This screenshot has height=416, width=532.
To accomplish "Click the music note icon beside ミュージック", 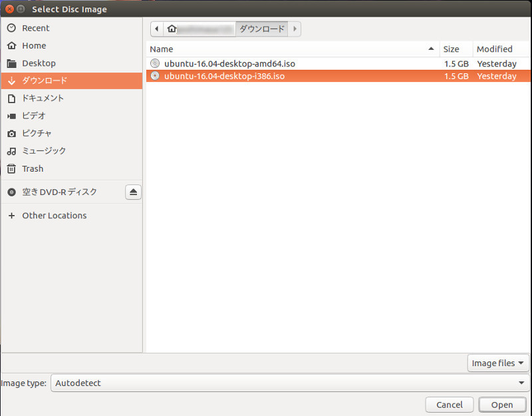I will point(11,152).
